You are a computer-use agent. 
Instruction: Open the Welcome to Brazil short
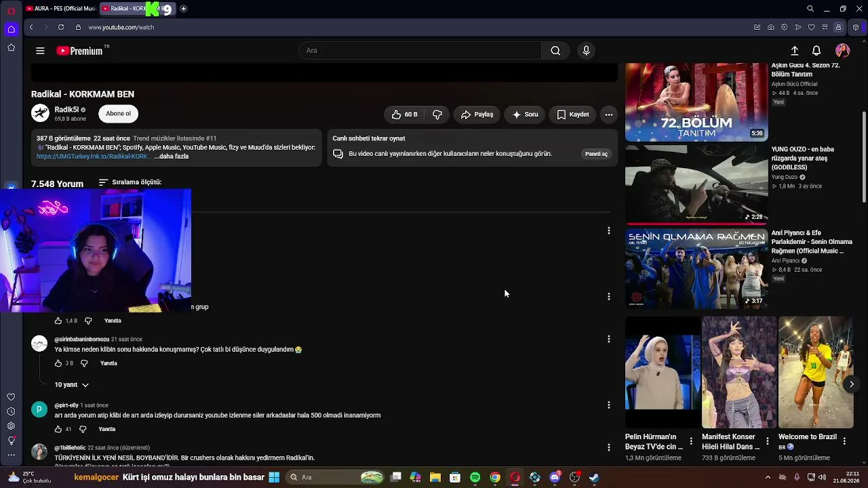click(816, 371)
